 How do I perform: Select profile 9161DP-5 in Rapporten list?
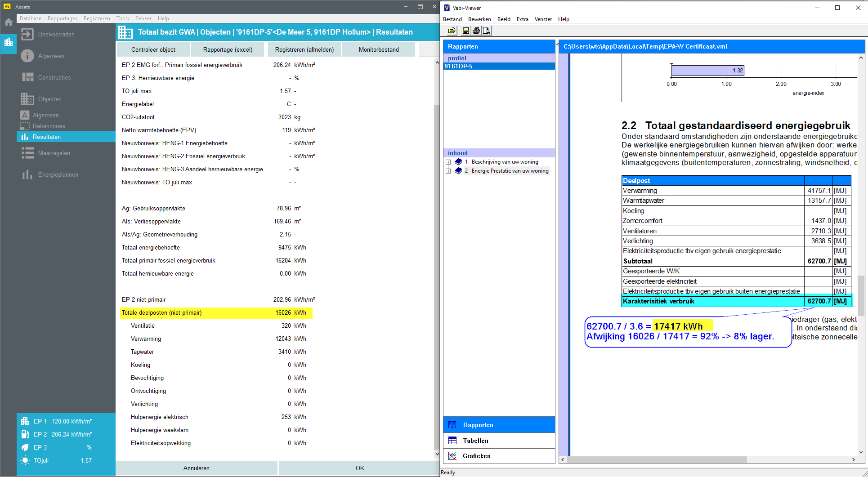[499, 66]
